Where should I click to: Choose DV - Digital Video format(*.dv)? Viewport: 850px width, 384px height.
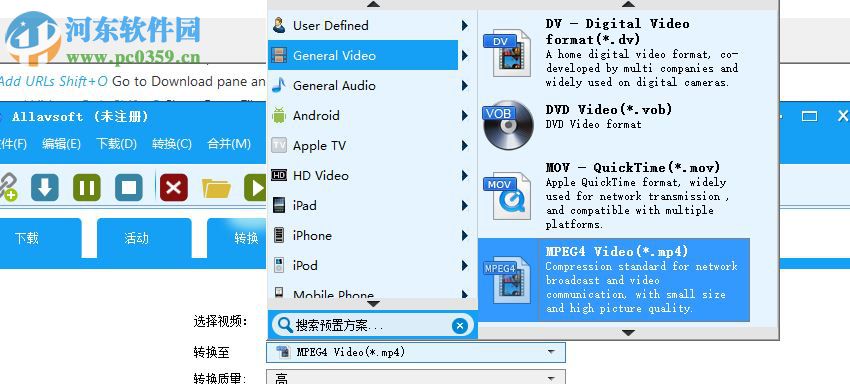pos(614,53)
